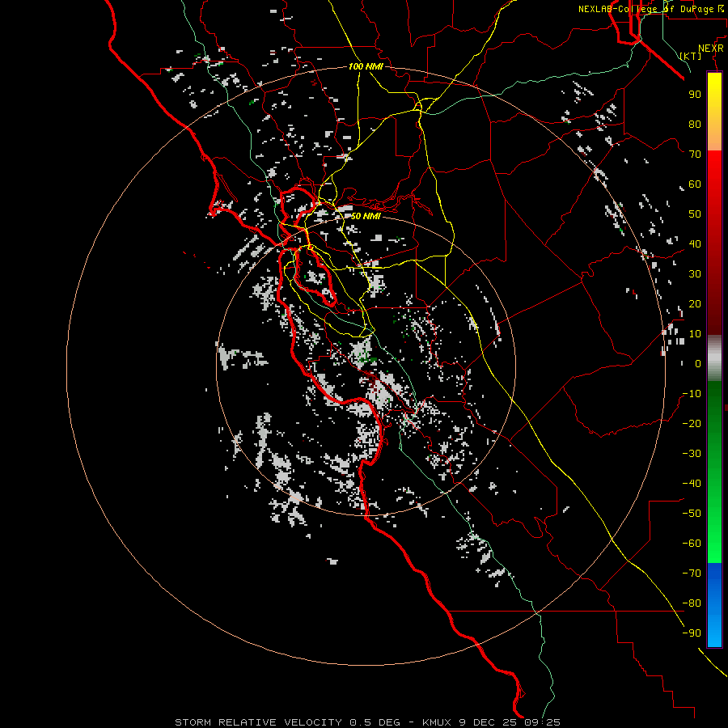Click the -30 value on velocity scale

pos(692,454)
